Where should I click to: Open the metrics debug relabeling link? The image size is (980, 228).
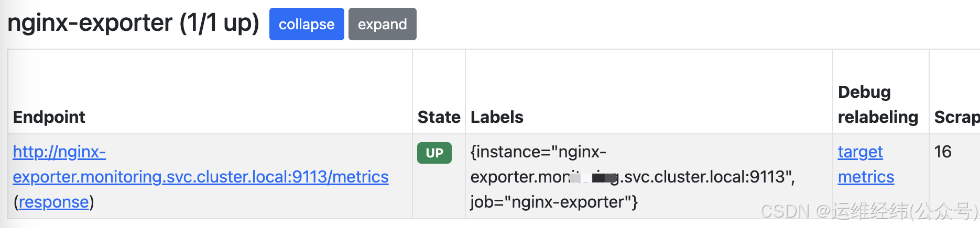point(866,177)
